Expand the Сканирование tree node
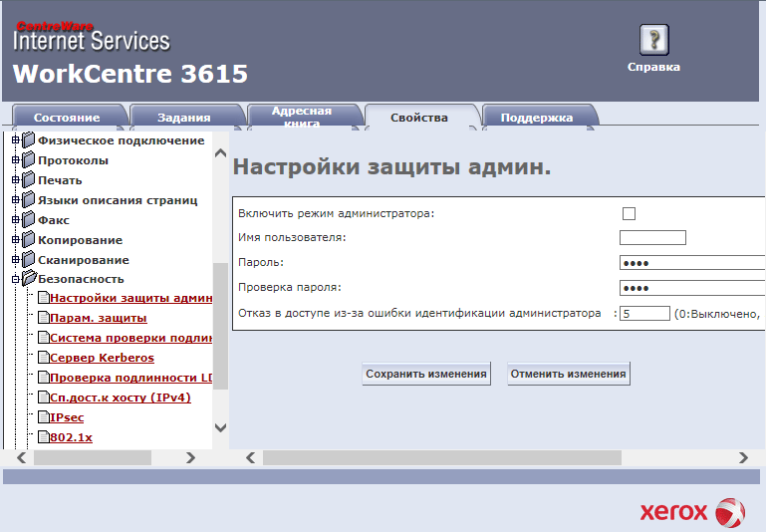766x532 pixels. 16,259
